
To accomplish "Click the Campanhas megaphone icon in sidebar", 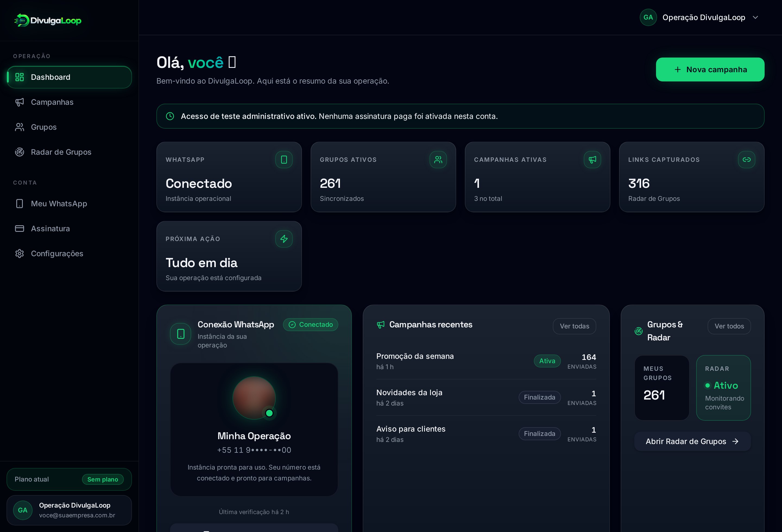I will pos(20,102).
